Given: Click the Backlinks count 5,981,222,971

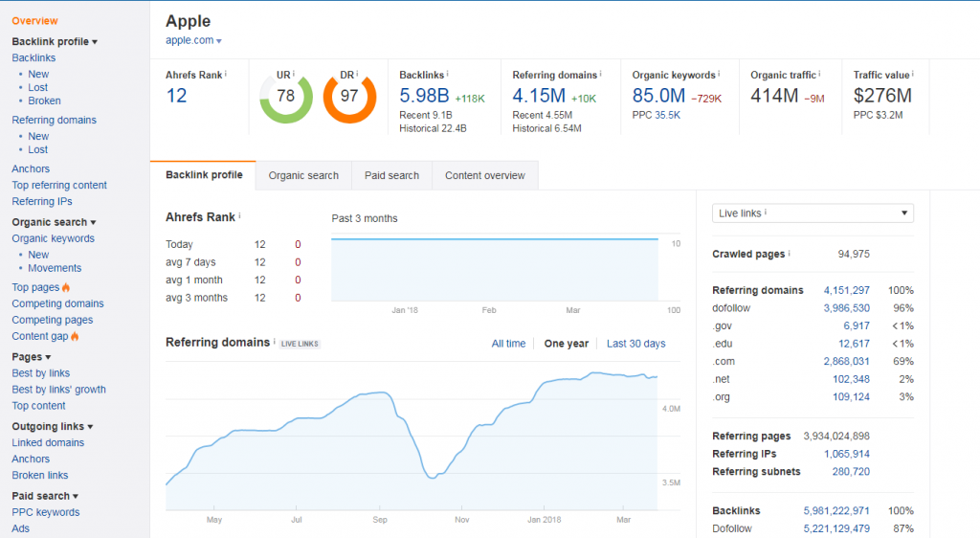Looking at the screenshot, I should coord(836,511).
